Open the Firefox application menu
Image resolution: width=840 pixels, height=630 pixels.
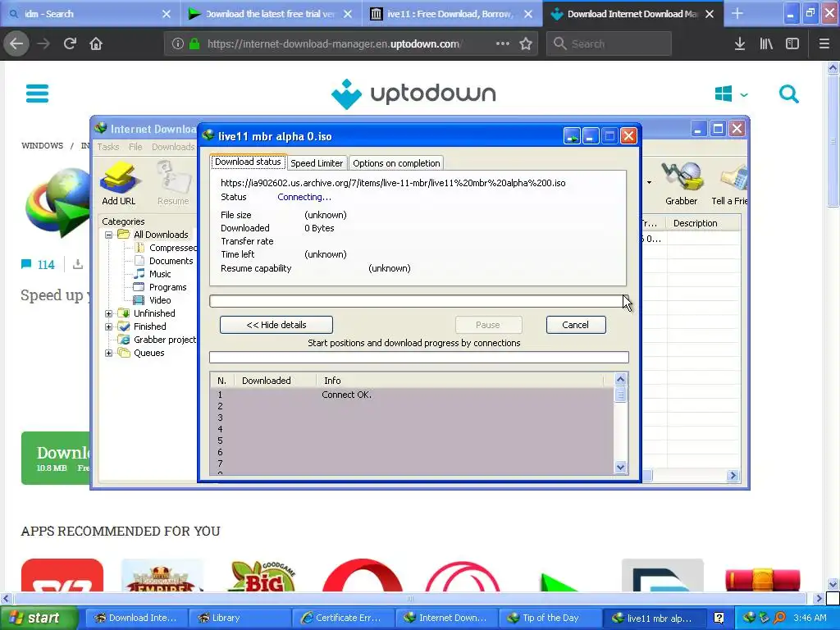[x=824, y=43]
